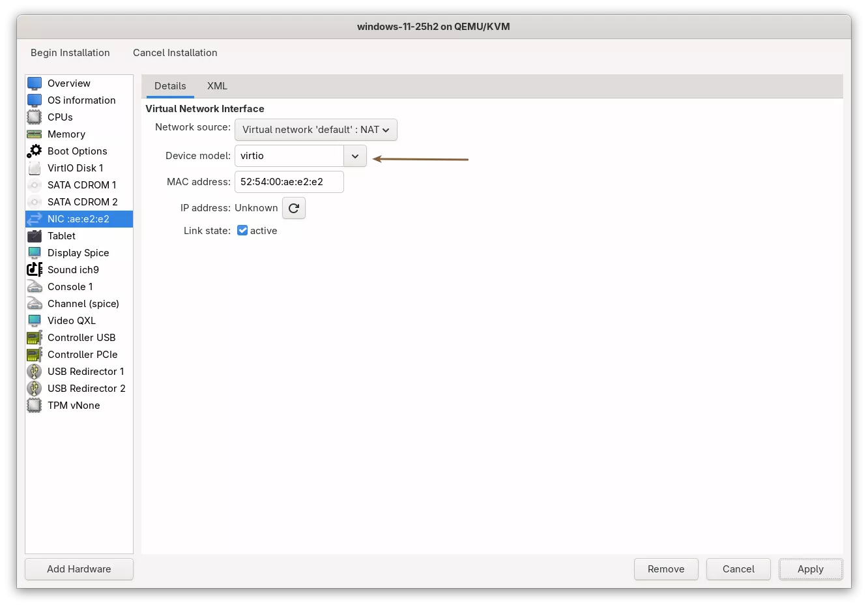Select VirtIO Disk 1
868x607 pixels.
(x=75, y=168)
